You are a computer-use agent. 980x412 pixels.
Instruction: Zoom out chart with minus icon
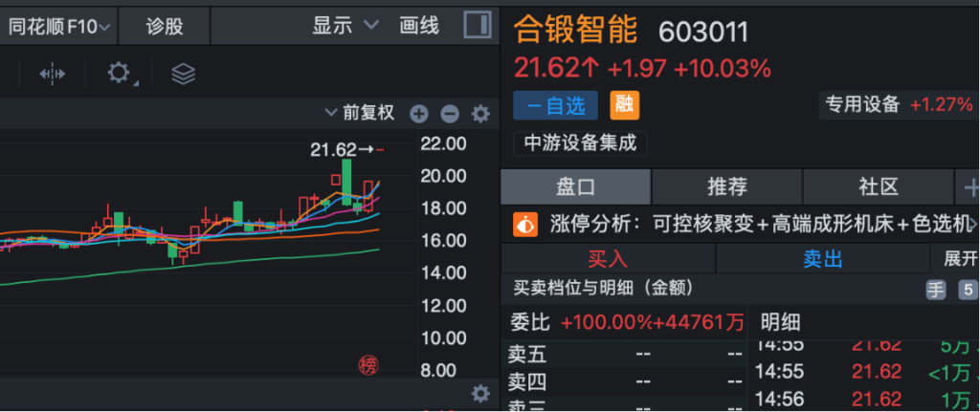[x=450, y=115]
